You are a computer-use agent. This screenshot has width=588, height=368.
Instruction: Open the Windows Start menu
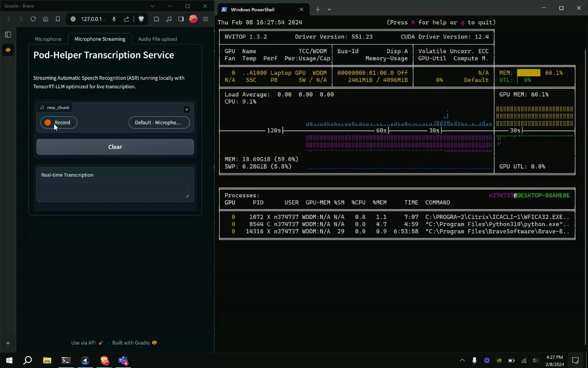9,360
